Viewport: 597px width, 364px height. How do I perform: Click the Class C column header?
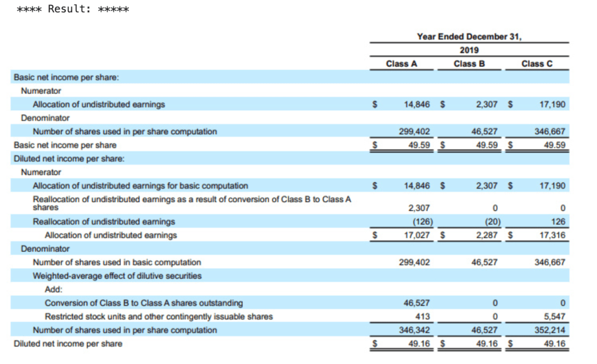(x=536, y=64)
